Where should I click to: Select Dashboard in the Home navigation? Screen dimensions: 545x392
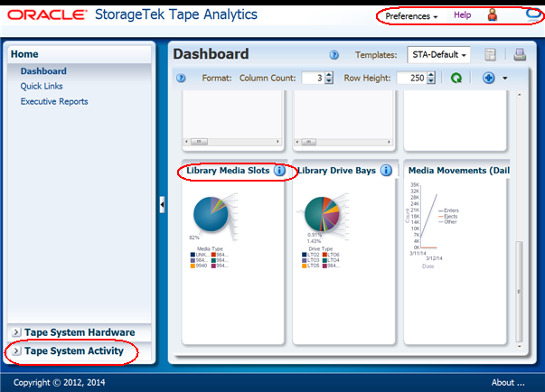click(x=43, y=71)
